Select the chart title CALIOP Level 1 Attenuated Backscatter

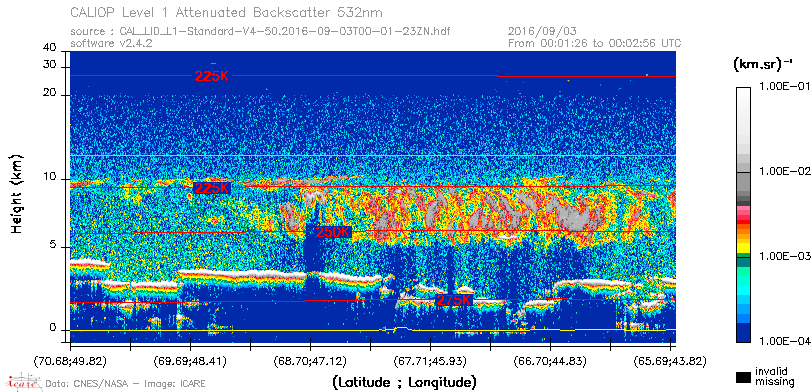pos(227,12)
